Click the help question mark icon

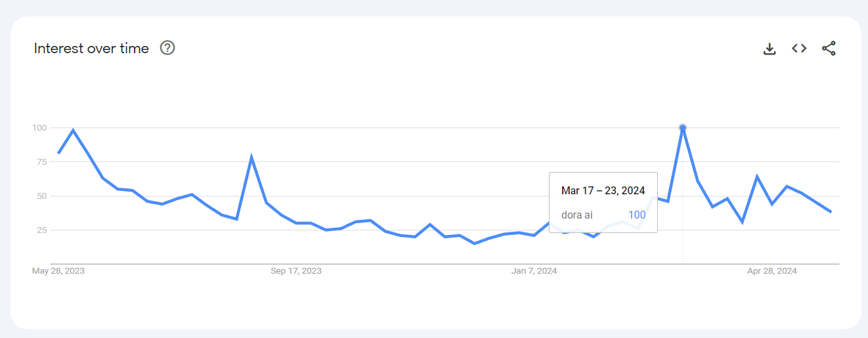pos(167,48)
